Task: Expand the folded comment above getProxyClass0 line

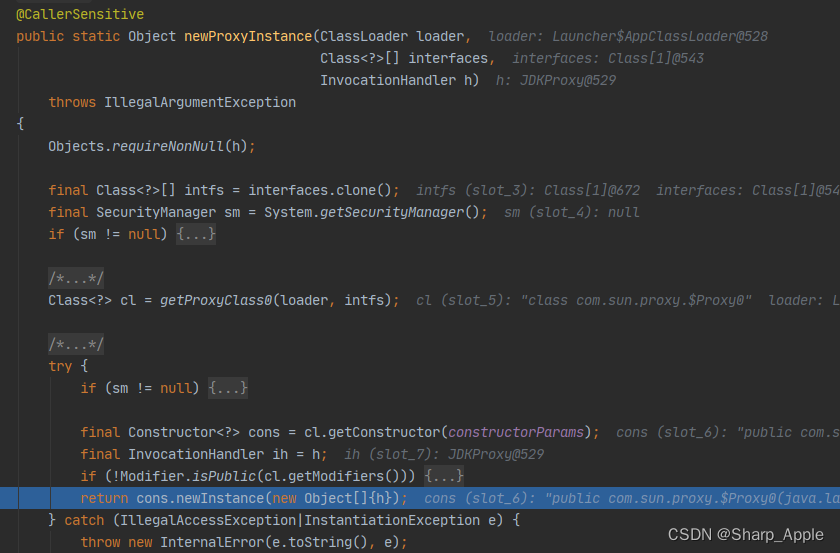Action: pyautogui.click(x=76, y=278)
